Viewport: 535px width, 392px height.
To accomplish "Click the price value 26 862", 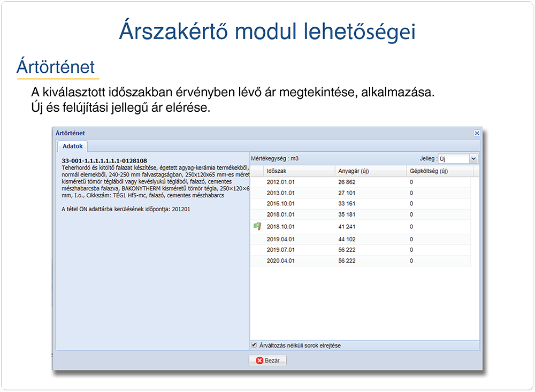I will [x=347, y=182].
